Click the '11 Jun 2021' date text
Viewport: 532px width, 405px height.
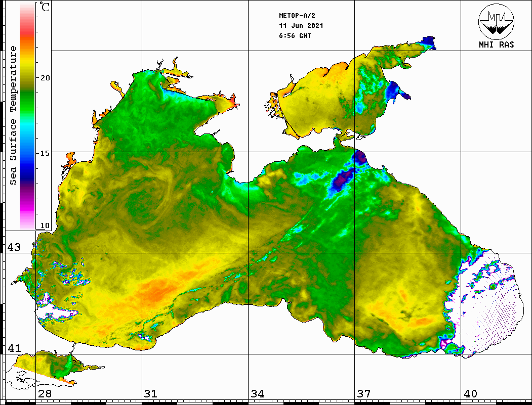click(301, 26)
